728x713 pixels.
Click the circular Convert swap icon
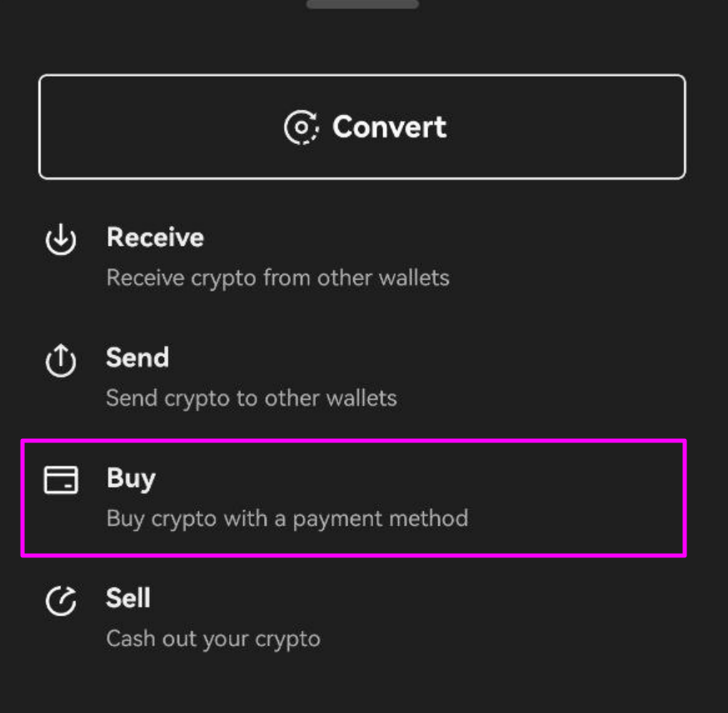tap(302, 127)
